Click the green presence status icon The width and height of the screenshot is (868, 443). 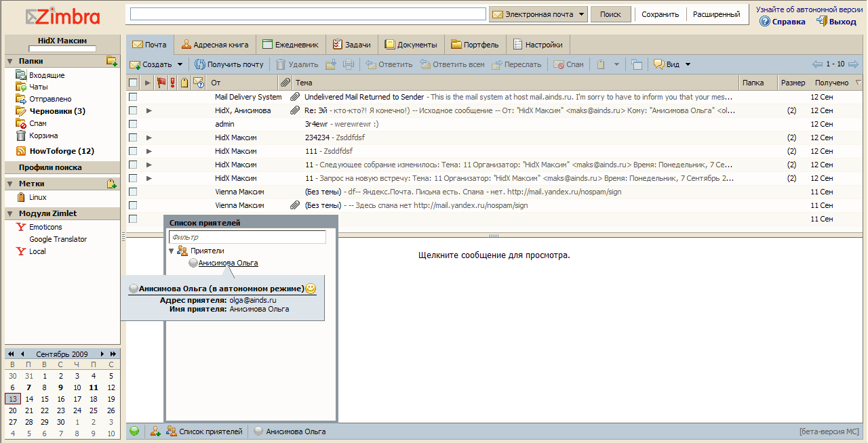(134, 431)
